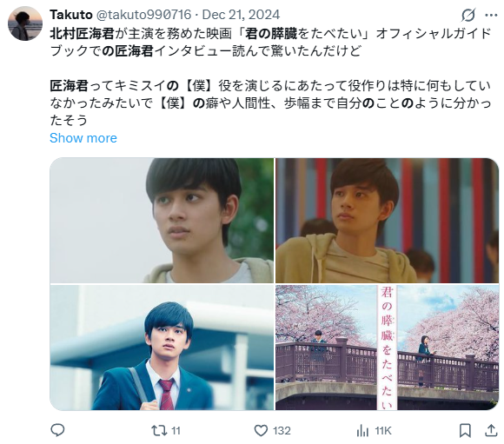Bookmark this tweet

(x=465, y=430)
